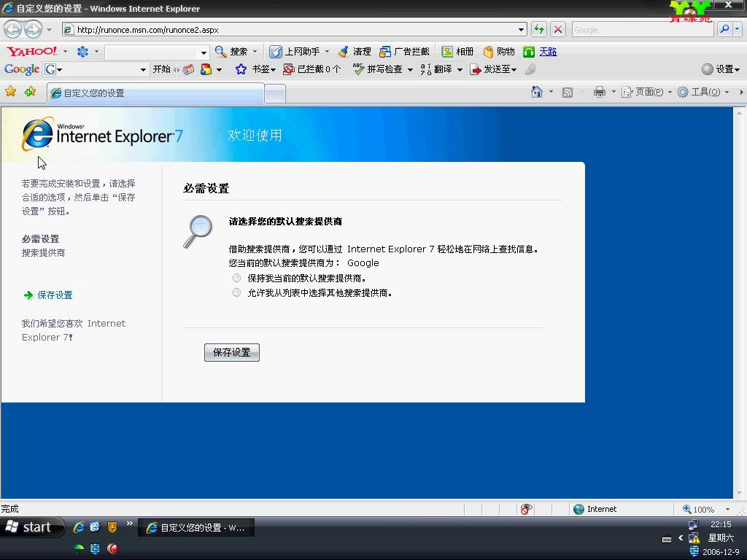Image resolution: width=747 pixels, height=560 pixels.
Task: Click the 清理 broom cleanup icon
Action: [344, 52]
